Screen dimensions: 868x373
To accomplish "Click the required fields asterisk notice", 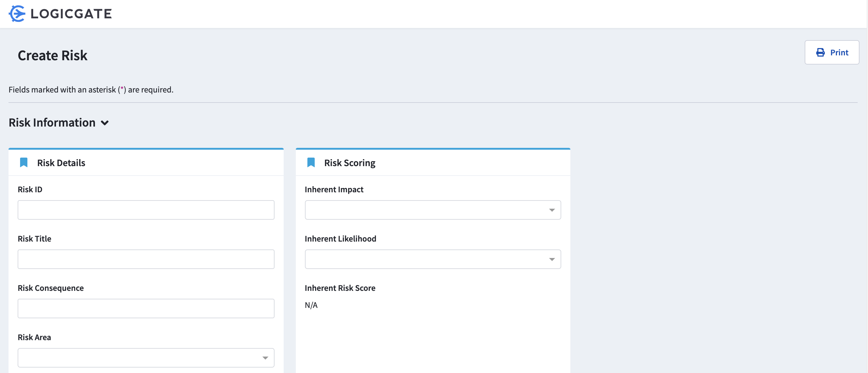I will (x=91, y=90).
